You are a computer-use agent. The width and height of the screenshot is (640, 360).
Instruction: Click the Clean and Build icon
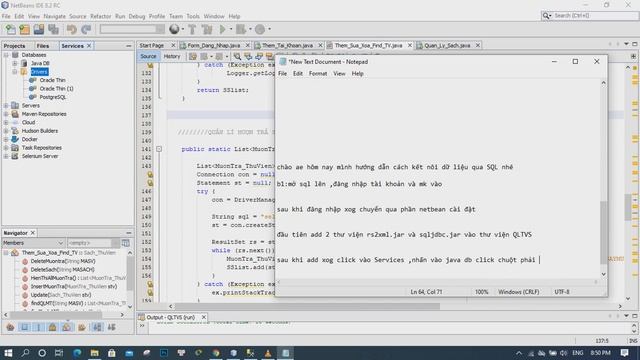[x=207, y=29]
